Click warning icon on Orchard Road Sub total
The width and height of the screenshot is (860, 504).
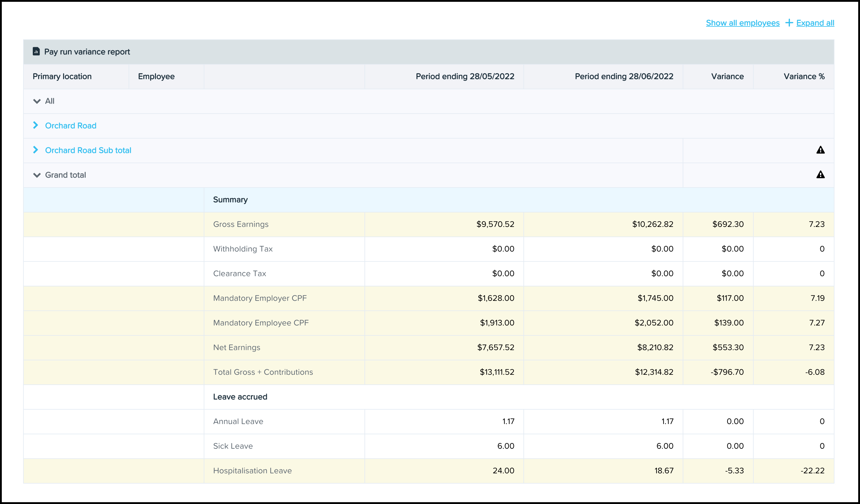point(820,150)
